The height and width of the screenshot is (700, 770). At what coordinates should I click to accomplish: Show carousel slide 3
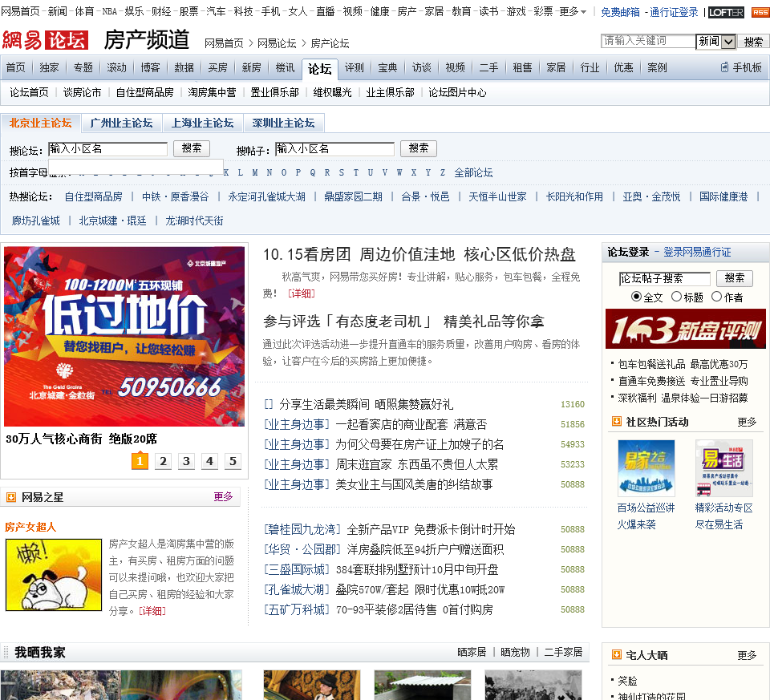(186, 461)
